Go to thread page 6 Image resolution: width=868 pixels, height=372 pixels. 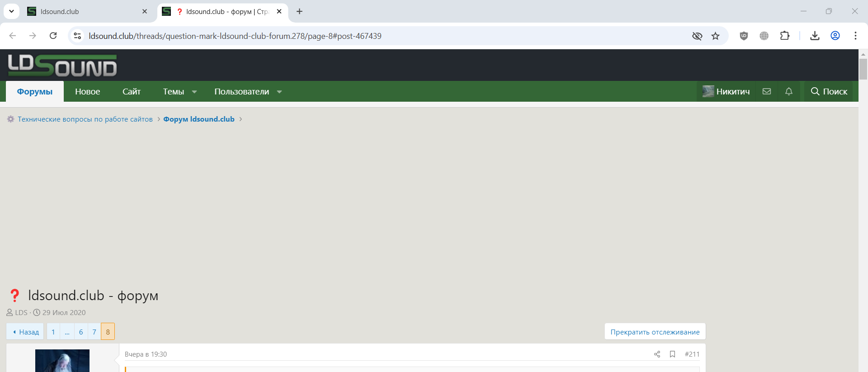(81, 332)
